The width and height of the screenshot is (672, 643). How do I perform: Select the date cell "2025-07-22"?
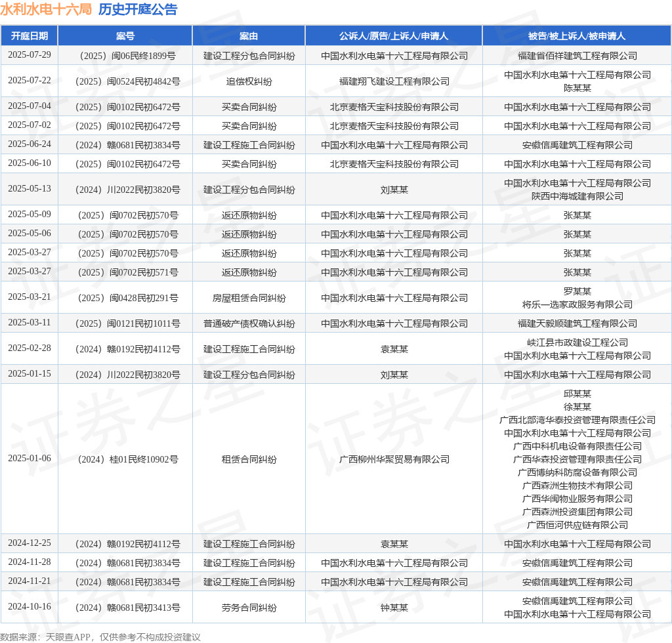(29, 81)
